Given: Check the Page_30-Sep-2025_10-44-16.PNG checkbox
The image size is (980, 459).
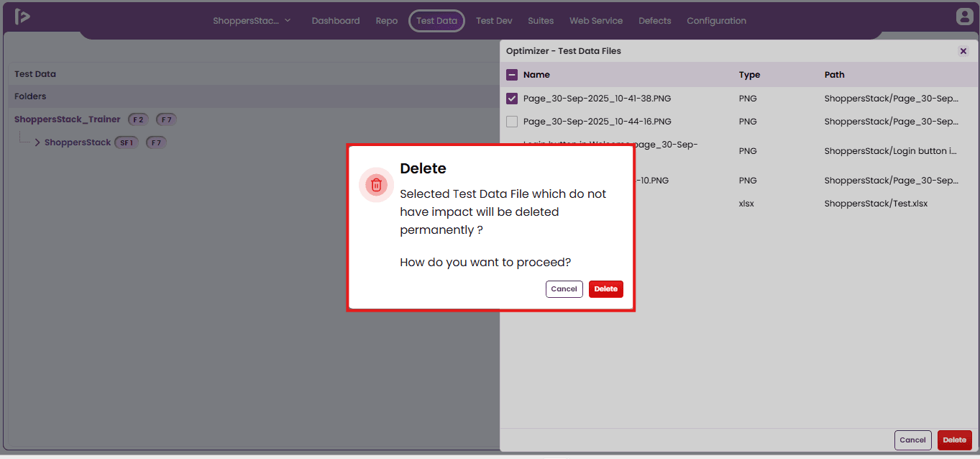Looking at the screenshot, I should pos(512,122).
